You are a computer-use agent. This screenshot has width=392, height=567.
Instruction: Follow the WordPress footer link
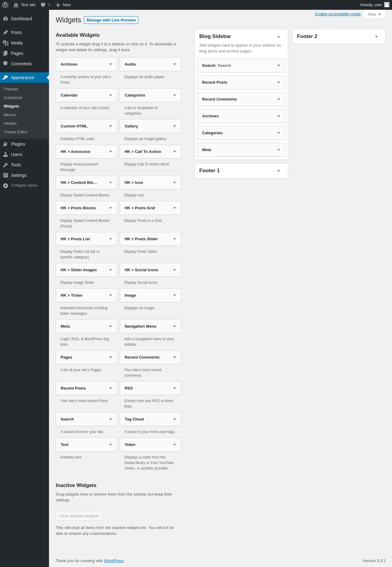[x=114, y=561]
